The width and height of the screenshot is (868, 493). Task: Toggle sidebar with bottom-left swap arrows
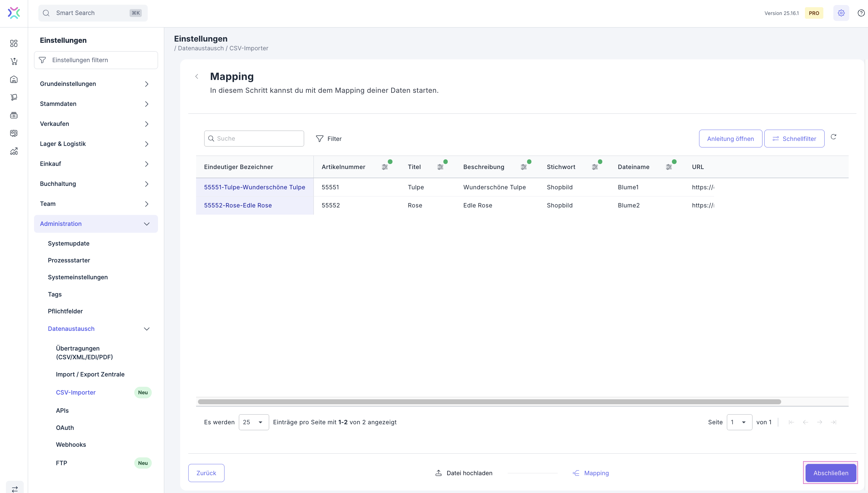click(x=15, y=489)
